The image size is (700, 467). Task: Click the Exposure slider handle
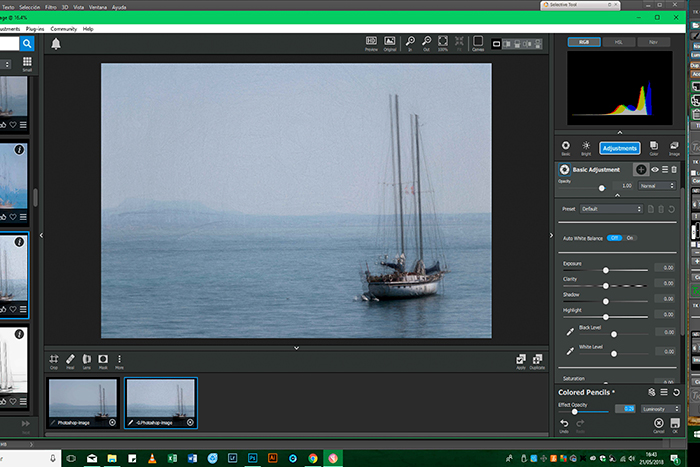(x=606, y=270)
